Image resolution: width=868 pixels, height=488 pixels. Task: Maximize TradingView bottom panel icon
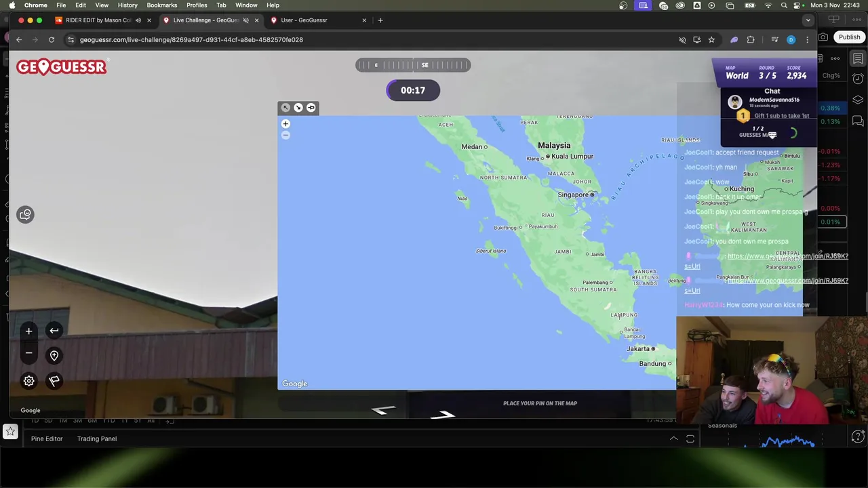coord(690,439)
